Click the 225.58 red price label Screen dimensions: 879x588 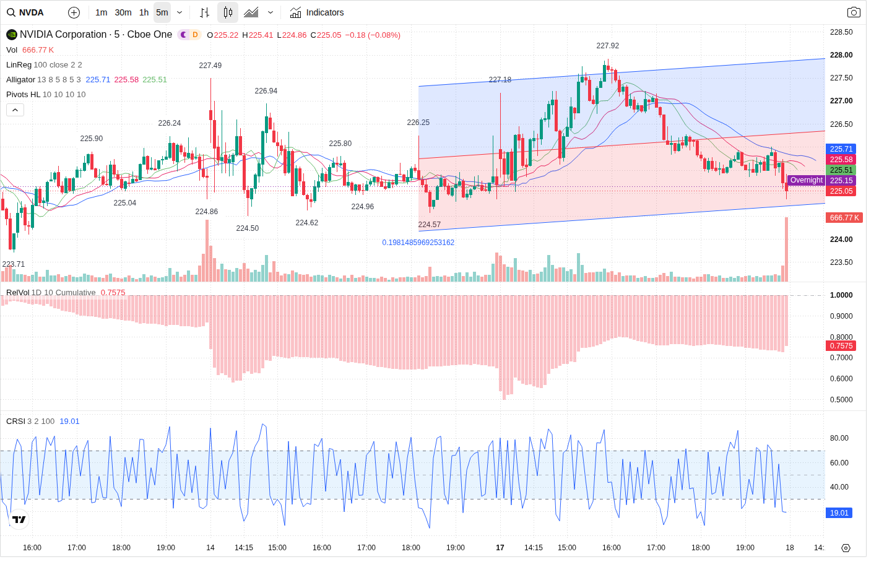coord(841,160)
